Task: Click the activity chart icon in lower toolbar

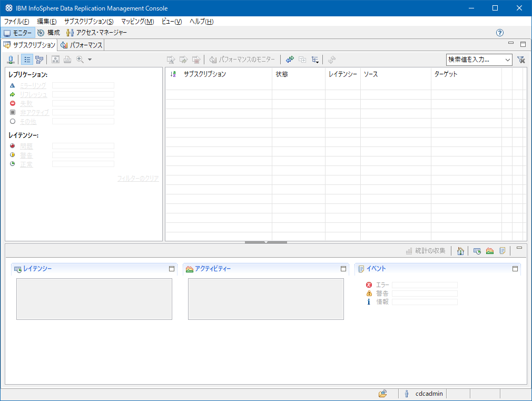Action: click(x=489, y=251)
